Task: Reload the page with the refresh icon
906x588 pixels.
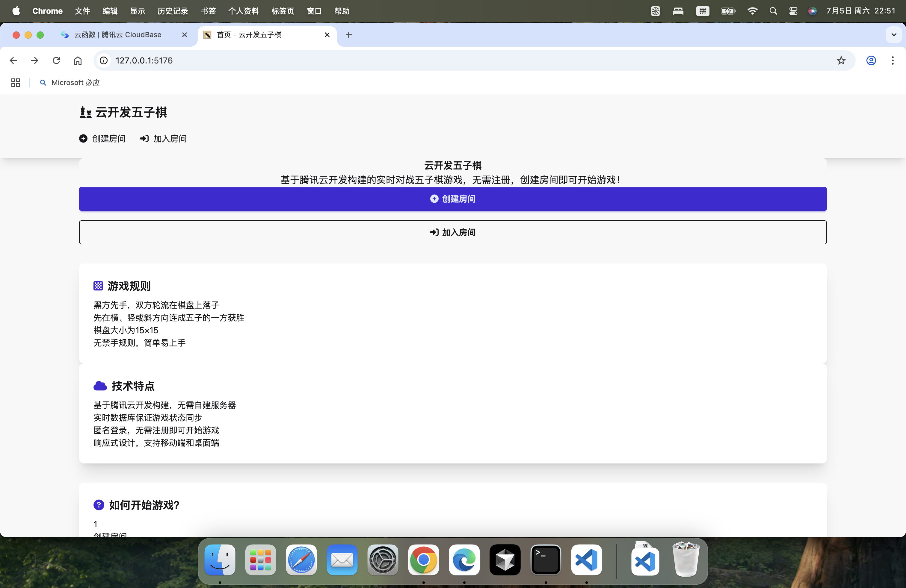Action: [56, 60]
